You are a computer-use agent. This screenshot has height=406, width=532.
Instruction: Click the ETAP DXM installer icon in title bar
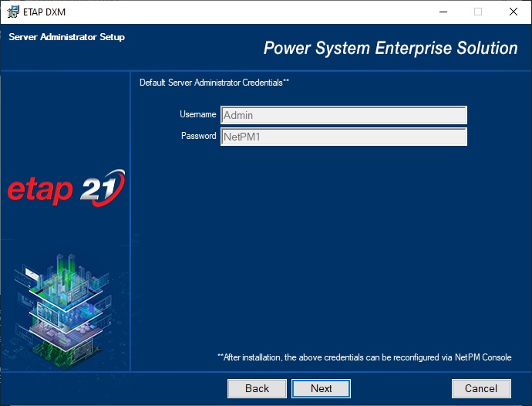(13, 12)
